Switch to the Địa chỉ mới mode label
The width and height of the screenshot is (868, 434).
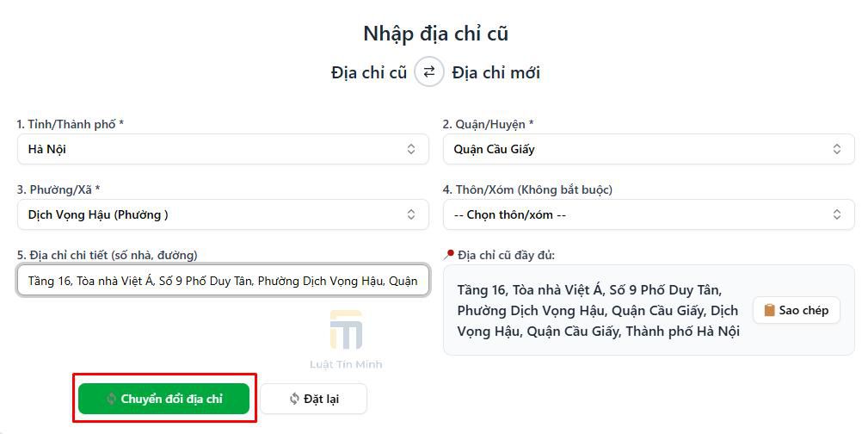point(496,72)
